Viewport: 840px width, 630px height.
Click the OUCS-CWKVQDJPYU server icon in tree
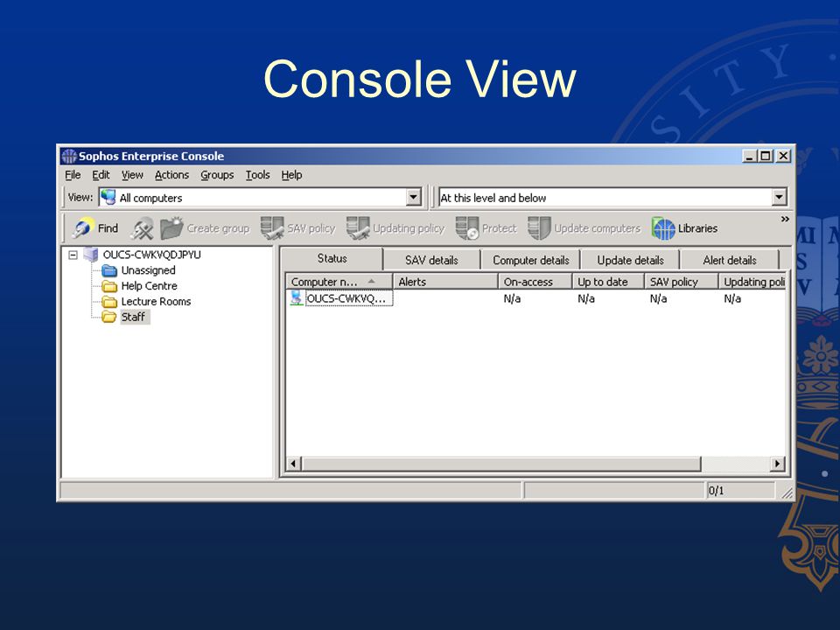90,255
